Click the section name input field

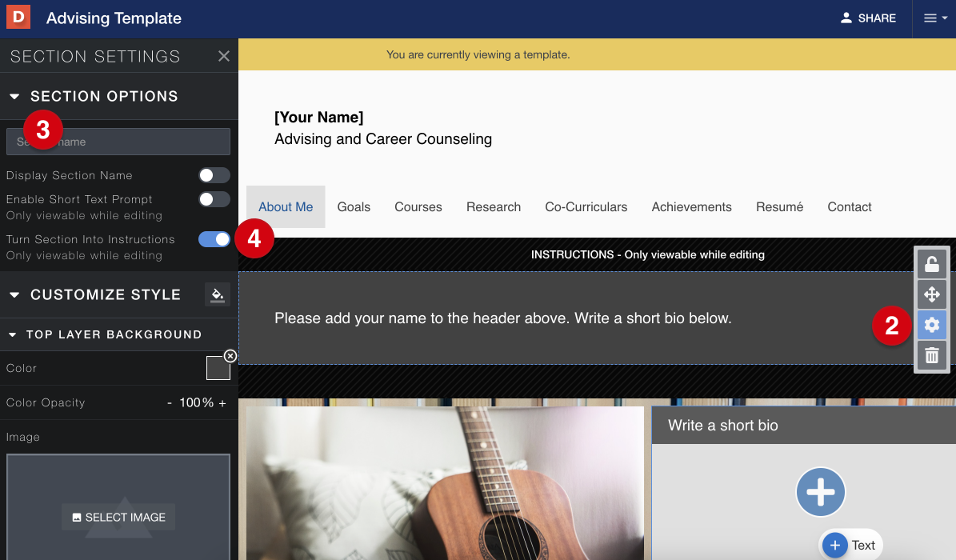pos(118,142)
